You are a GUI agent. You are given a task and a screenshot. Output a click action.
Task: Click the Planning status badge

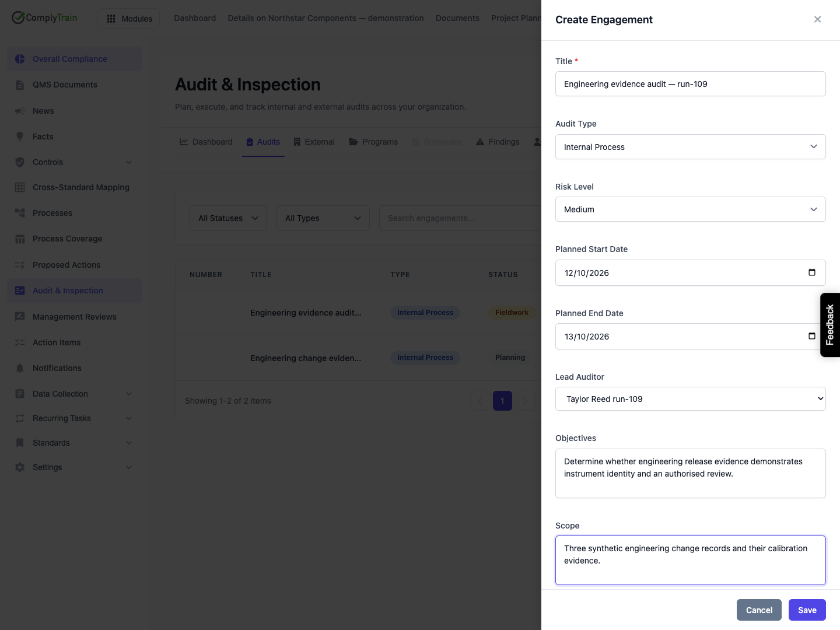click(510, 358)
